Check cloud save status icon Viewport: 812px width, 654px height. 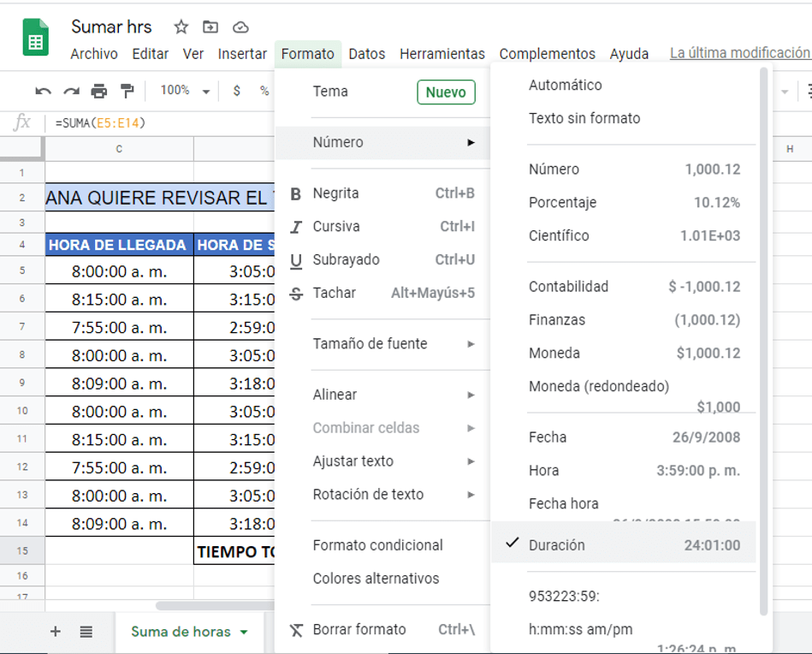(240, 27)
